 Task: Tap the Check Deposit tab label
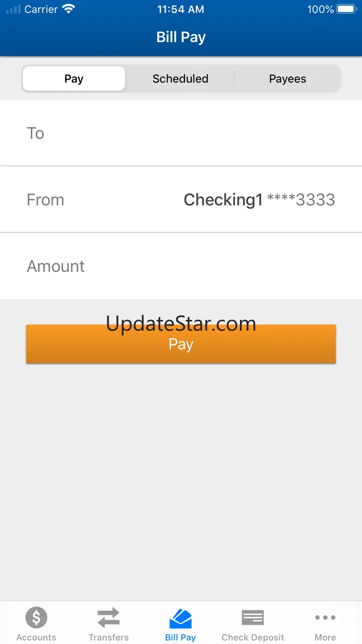click(253, 637)
